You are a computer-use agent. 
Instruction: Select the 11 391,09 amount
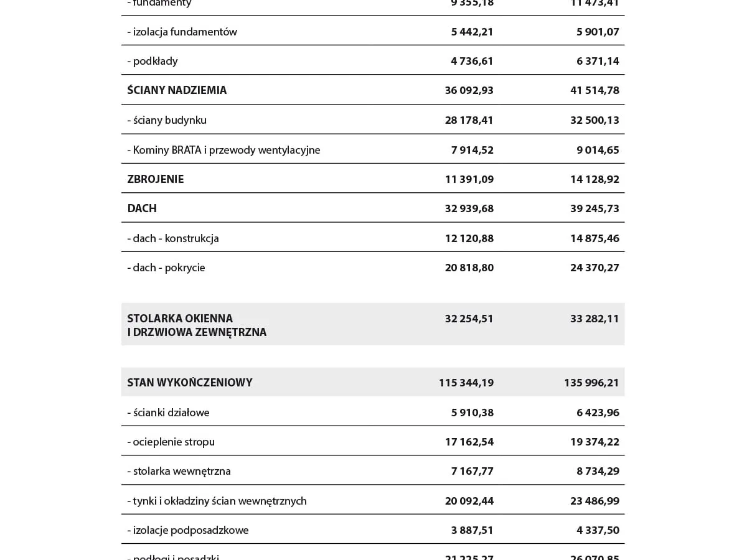(x=469, y=179)
